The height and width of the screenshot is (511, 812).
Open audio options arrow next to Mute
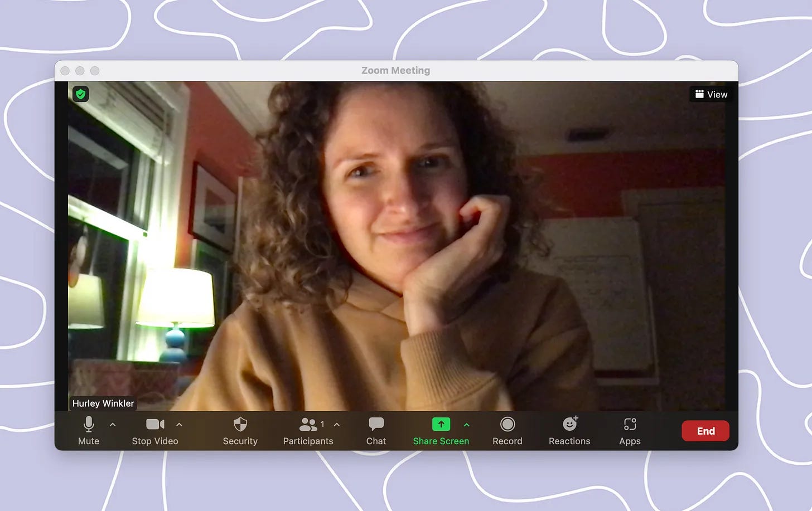(113, 425)
